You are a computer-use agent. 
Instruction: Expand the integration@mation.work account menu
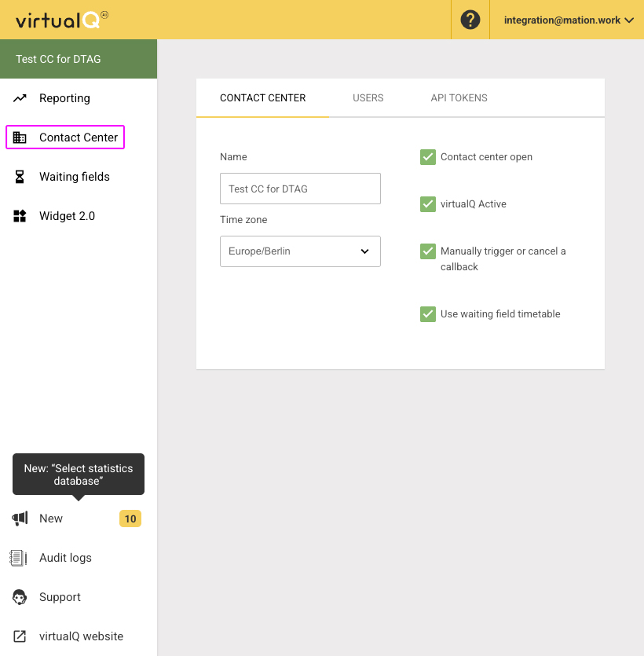(569, 20)
